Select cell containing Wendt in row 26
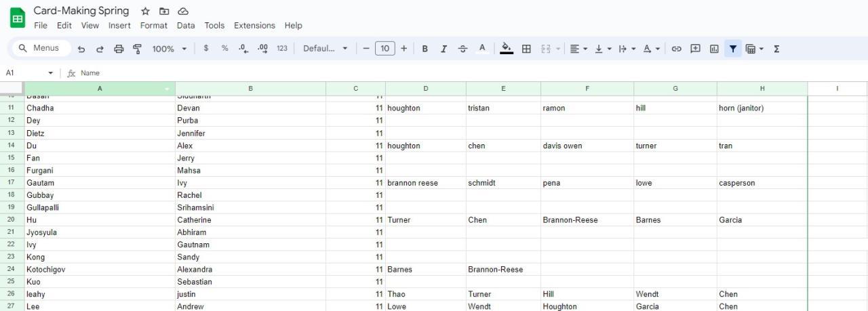868x311 pixels. click(675, 294)
